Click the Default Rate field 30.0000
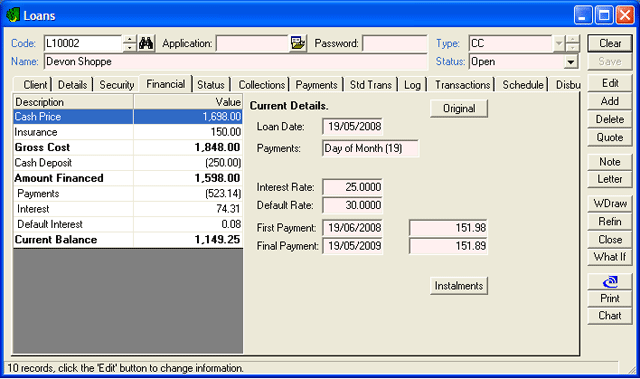640x379 pixels. [352, 205]
